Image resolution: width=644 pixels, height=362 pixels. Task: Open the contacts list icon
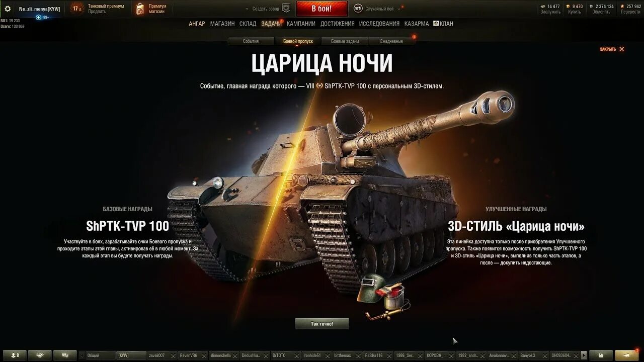(15, 355)
